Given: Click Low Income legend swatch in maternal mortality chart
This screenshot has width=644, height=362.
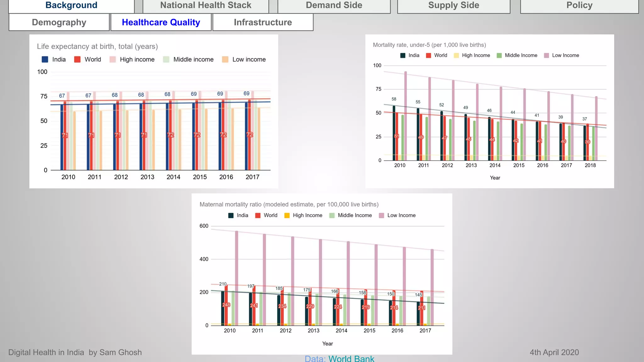Looking at the screenshot, I should pyautogui.click(x=381, y=216).
